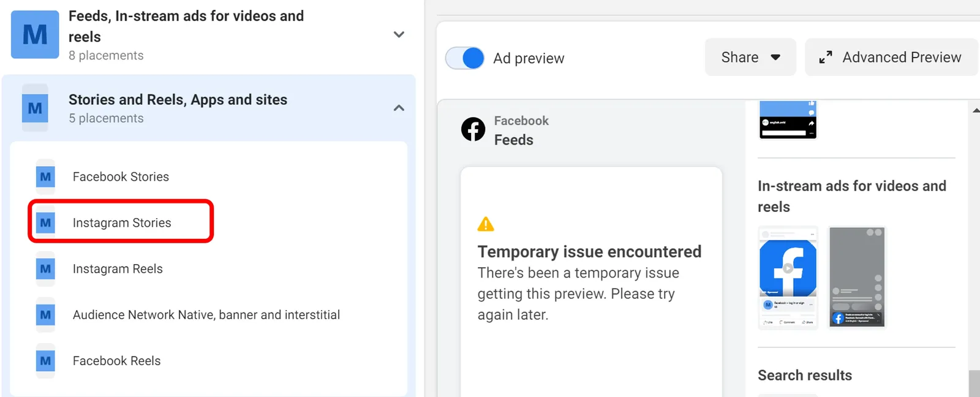The width and height of the screenshot is (980, 397).
Task: Click the Audience Network placement icon
Action: click(x=45, y=314)
